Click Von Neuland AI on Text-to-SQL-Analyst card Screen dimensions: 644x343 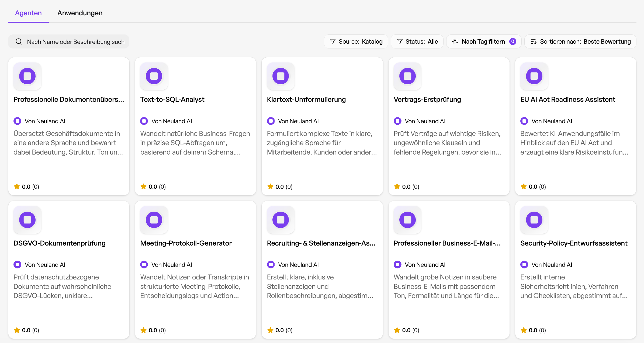pyautogui.click(x=166, y=121)
